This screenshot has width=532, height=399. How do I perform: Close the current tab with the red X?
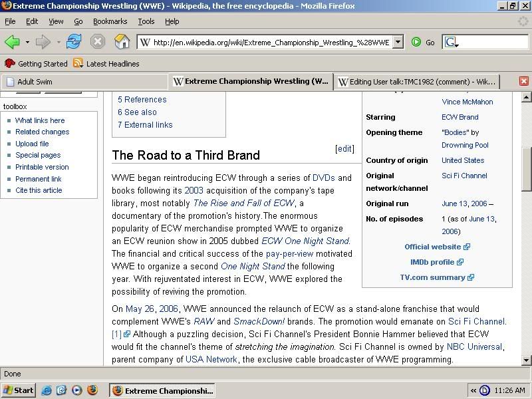pyautogui.click(x=524, y=81)
